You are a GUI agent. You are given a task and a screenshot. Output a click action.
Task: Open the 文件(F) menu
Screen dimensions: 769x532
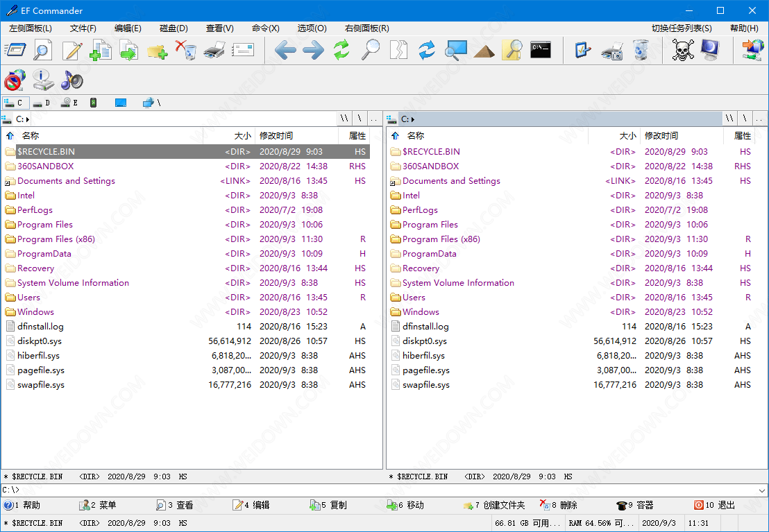click(83, 28)
